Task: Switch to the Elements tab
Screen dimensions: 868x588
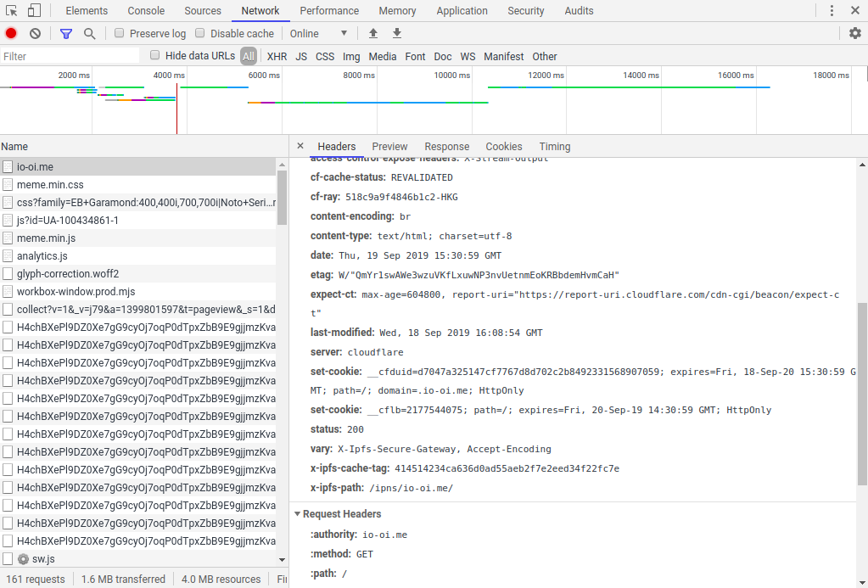Action: click(x=87, y=10)
